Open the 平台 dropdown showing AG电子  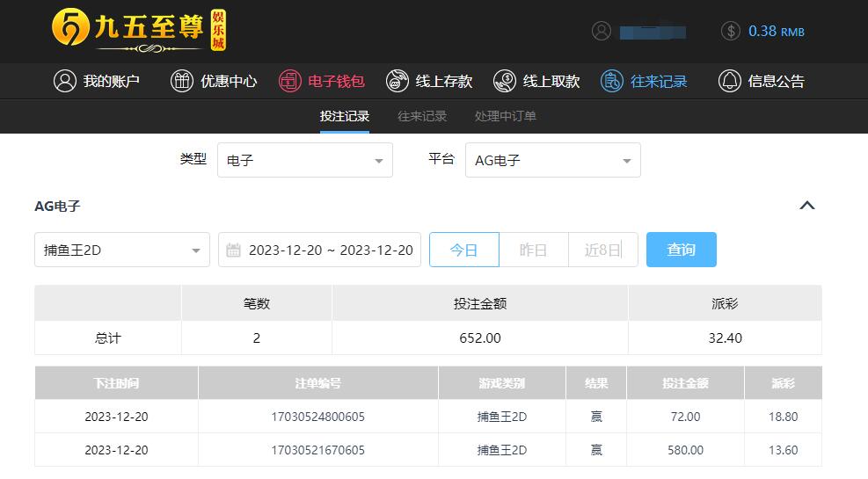[x=553, y=160]
